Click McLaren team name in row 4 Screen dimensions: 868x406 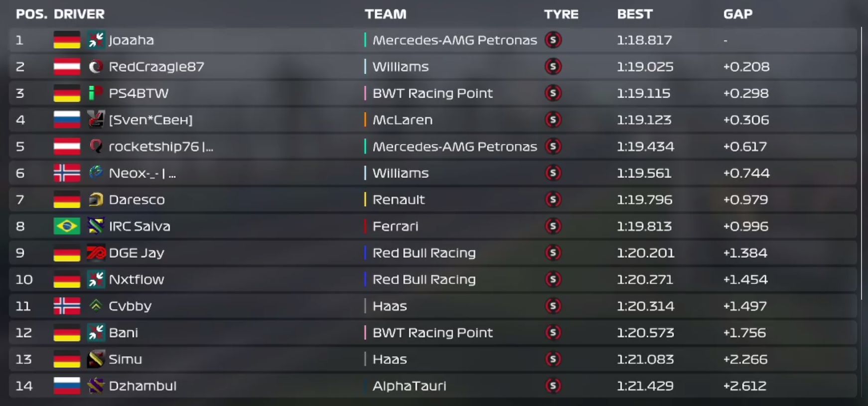pyautogui.click(x=402, y=120)
